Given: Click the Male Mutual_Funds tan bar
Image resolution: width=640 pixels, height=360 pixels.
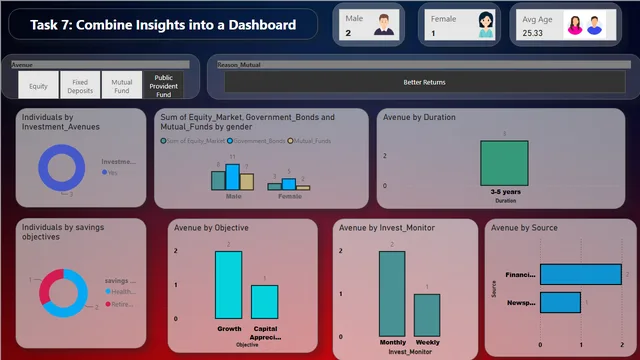Looking at the screenshot, I should [247, 182].
